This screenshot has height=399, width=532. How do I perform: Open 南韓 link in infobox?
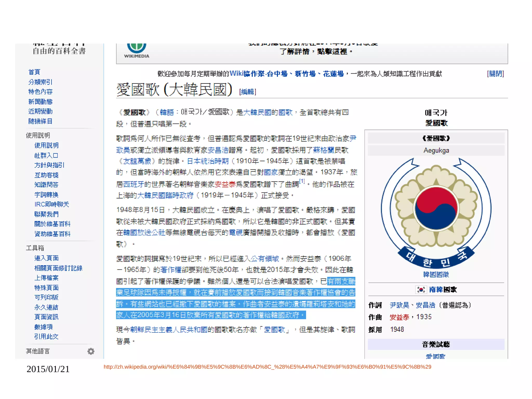pos(436,290)
